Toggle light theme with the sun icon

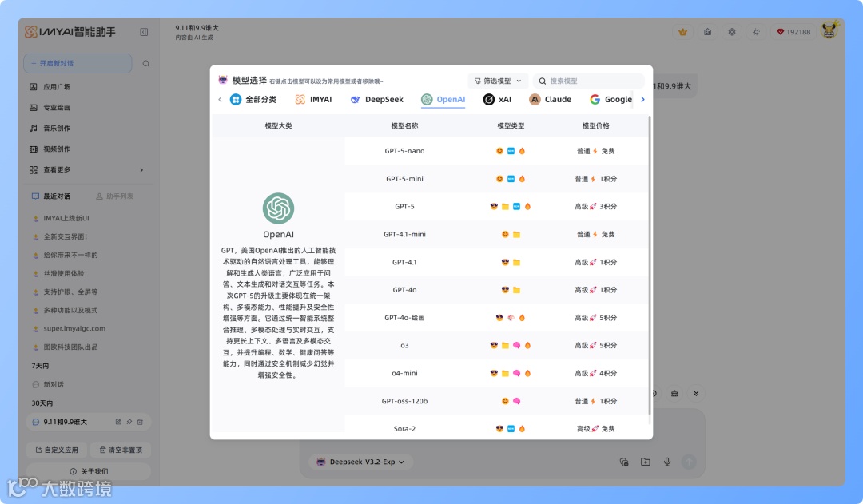[756, 32]
